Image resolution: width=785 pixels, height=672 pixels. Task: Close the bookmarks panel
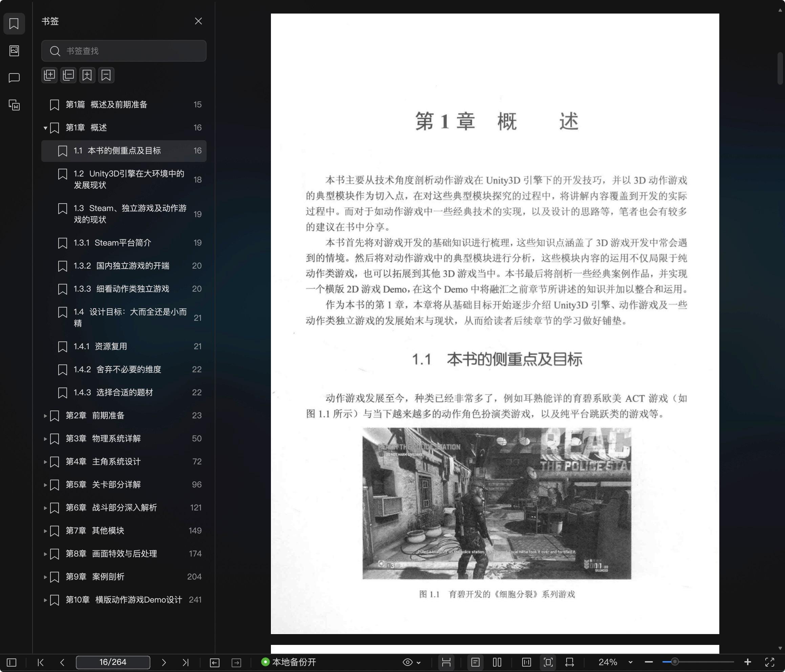pyautogui.click(x=198, y=21)
